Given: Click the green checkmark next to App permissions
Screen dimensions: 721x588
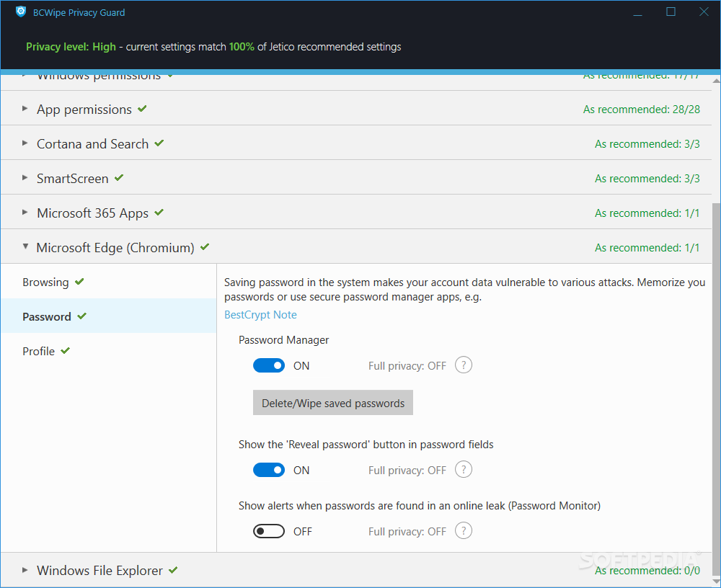Looking at the screenshot, I should click(x=142, y=109).
